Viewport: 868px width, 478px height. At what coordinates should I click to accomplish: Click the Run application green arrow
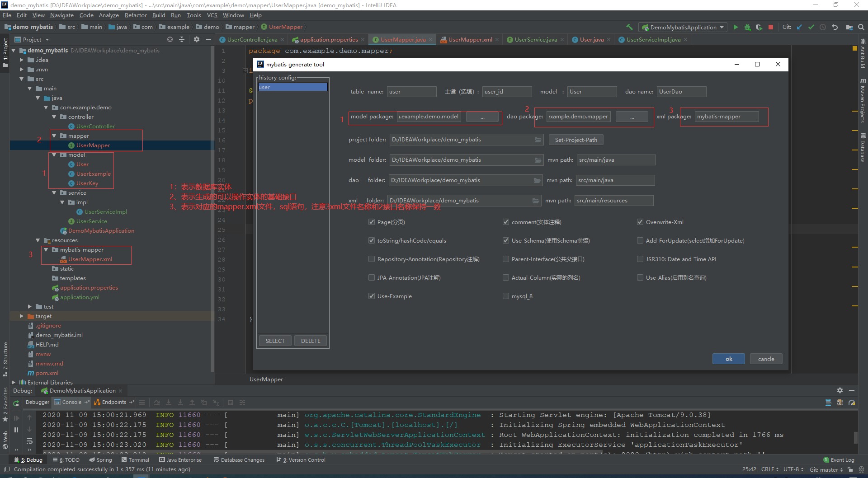[x=736, y=27]
